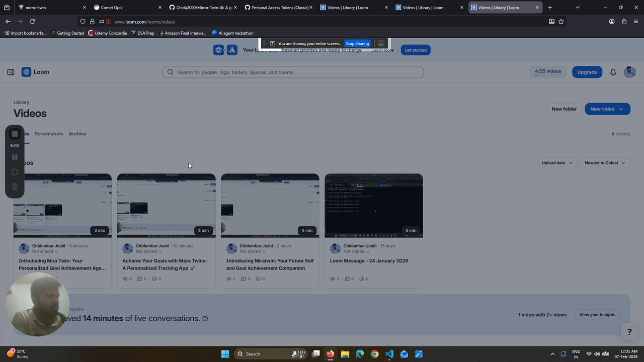Open Google Chrome from taskbar
This screenshot has width=644, height=362.
pyautogui.click(x=374, y=354)
